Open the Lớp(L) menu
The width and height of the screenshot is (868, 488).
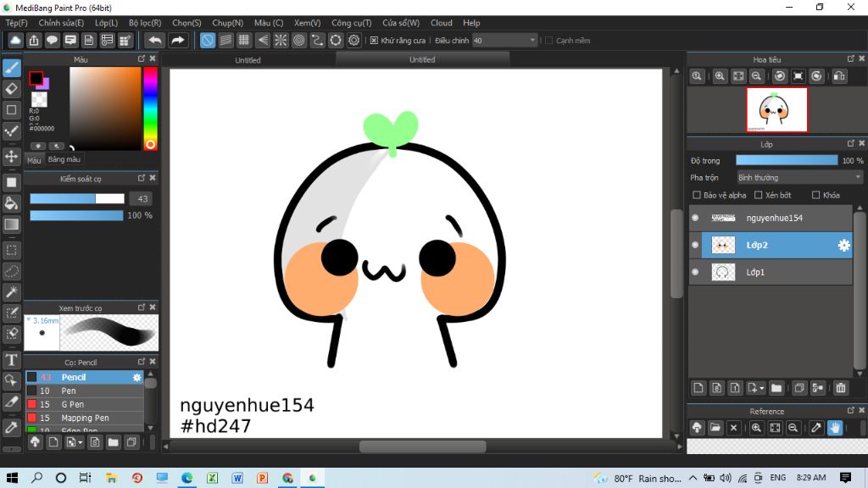point(106,23)
